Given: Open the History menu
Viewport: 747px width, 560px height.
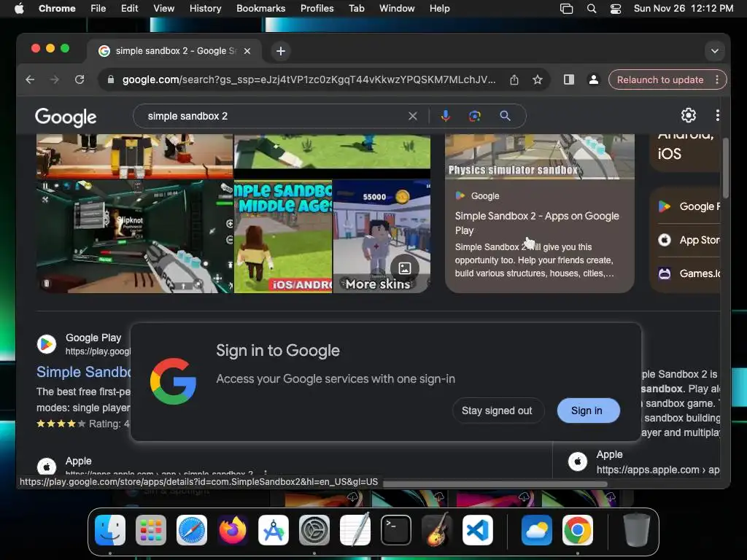Looking at the screenshot, I should (x=205, y=9).
